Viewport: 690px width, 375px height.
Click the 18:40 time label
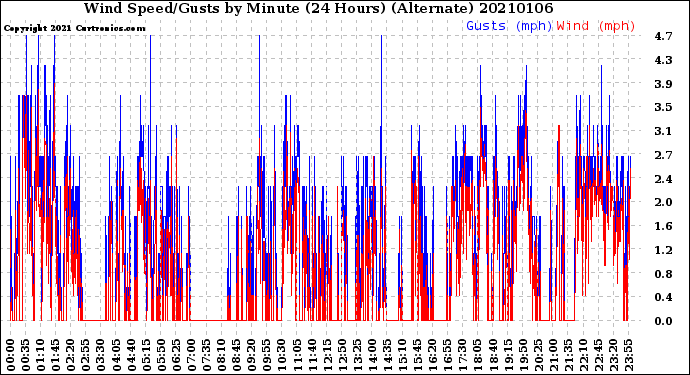[493, 355]
